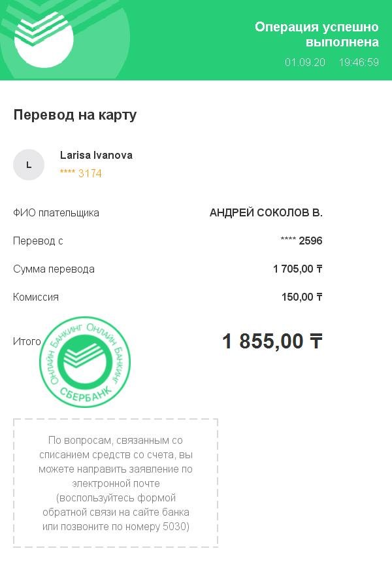The image size is (392, 587).
Task: Click the Сумма перевода label
Action: point(54,269)
